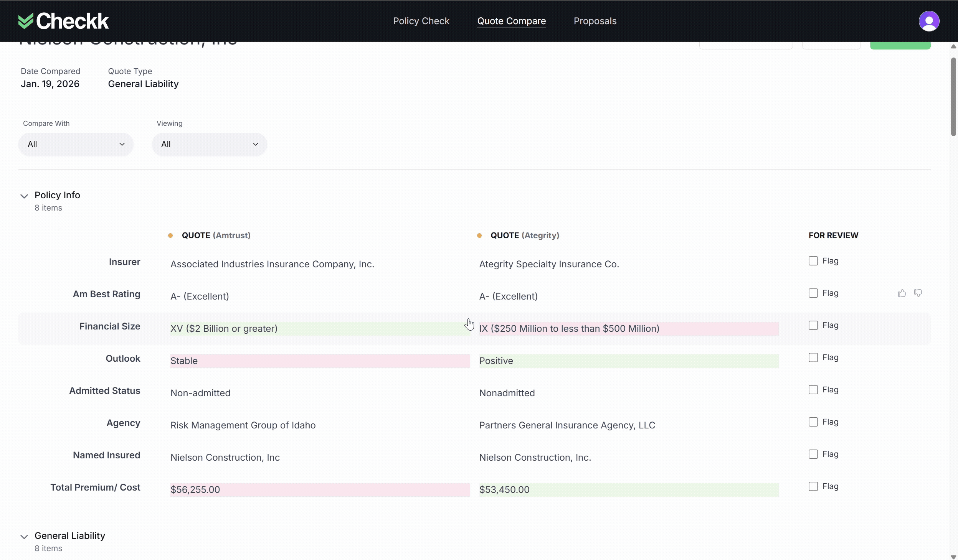This screenshot has height=560, width=958.
Task: Click the Jan. 19, 2026 date
Action: (50, 84)
